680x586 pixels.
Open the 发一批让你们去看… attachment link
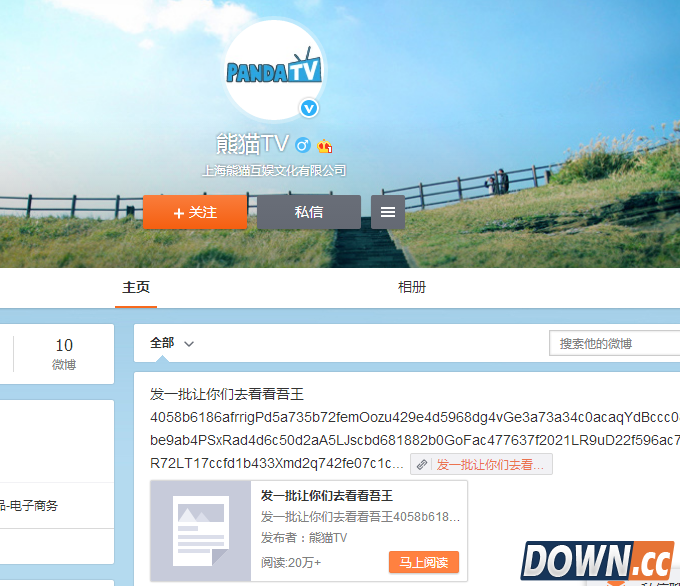pyautogui.click(x=481, y=465)
